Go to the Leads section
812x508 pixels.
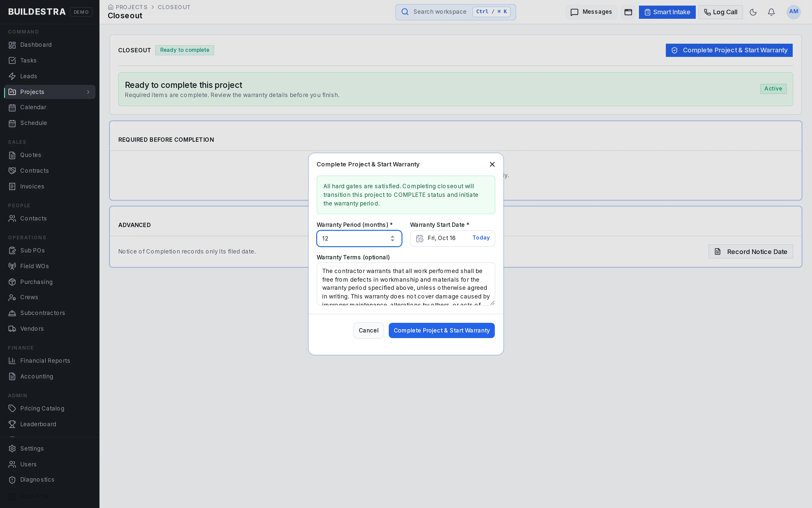click(x=50, y=76)
